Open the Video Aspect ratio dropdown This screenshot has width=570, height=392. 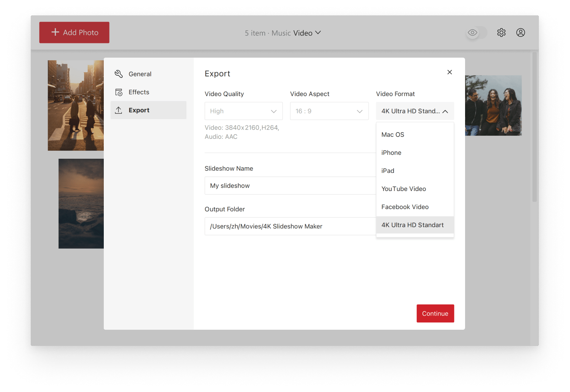tap(329, 111)
